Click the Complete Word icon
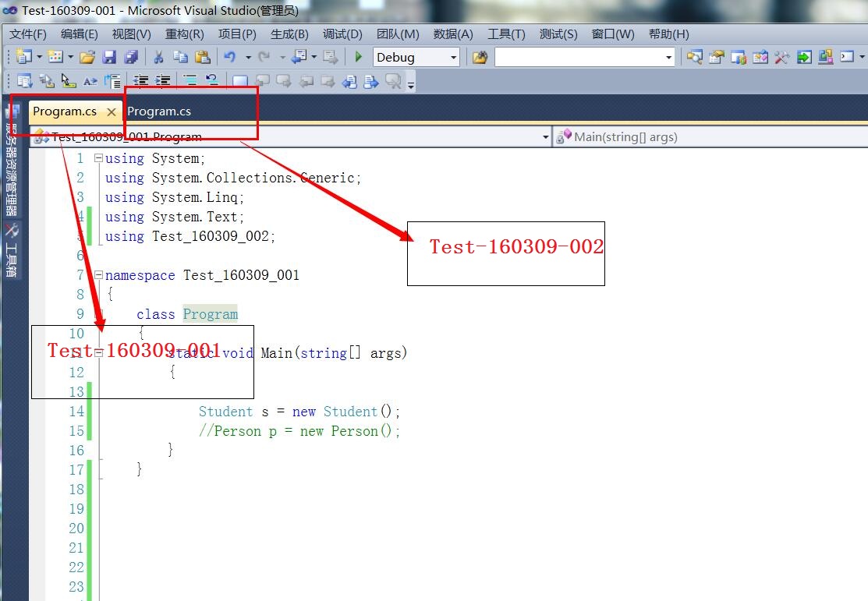Viewport: 868px width, 601px height. point(90,81)
